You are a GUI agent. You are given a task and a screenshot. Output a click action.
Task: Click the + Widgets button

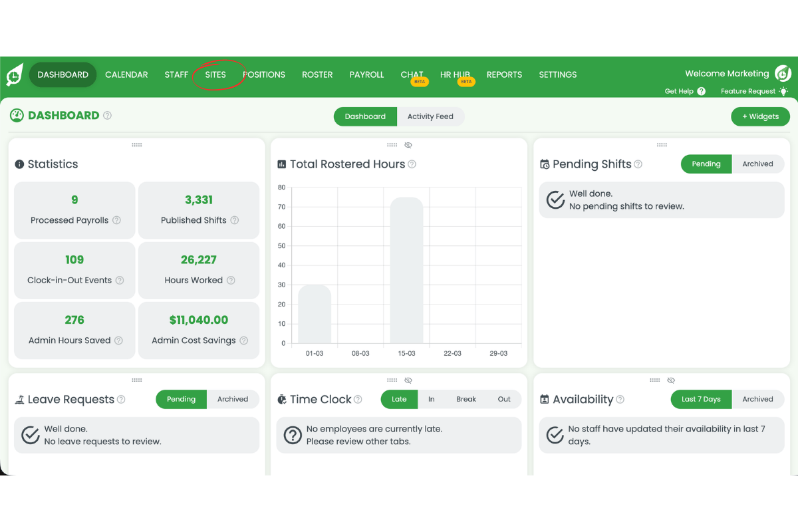click(760, 116)
